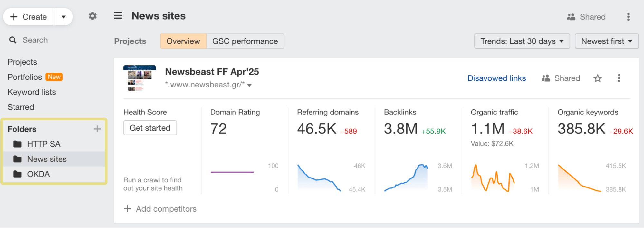The image size is (644, 228).
Task: Open the HTTP SA folder
Action: click(x=43, y=144)
